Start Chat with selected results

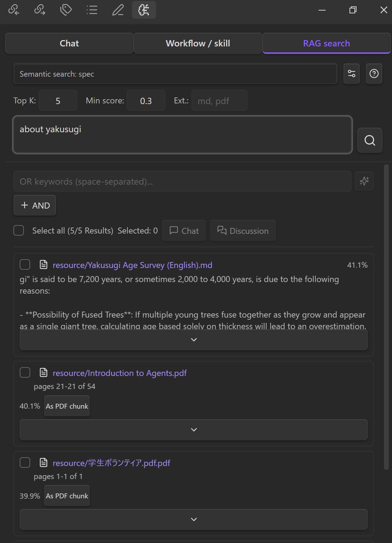[x=184, y=231]
